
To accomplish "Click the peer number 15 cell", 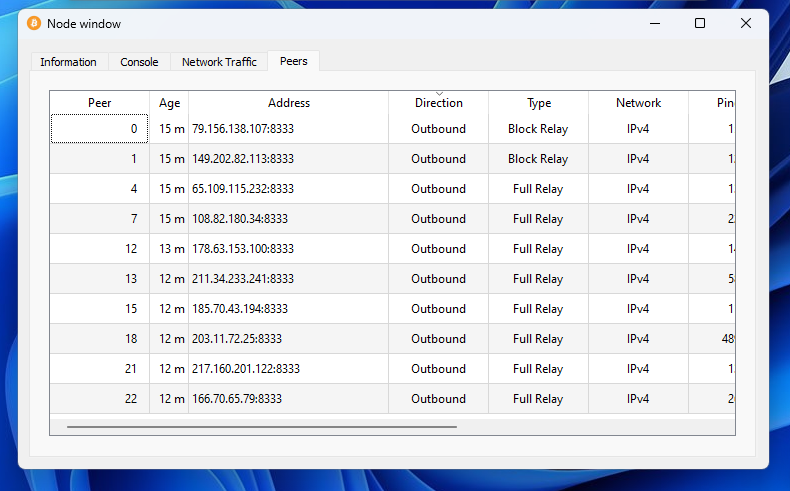I will [99, 309].
